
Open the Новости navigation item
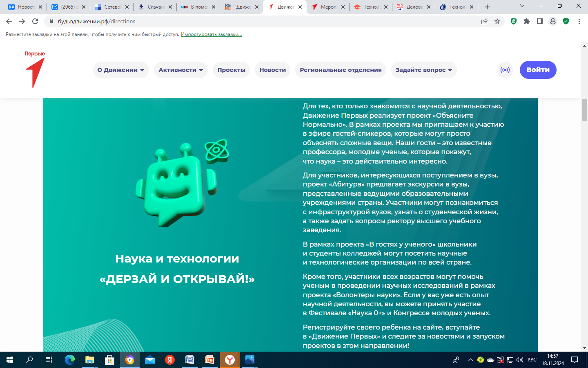(272, 70)
